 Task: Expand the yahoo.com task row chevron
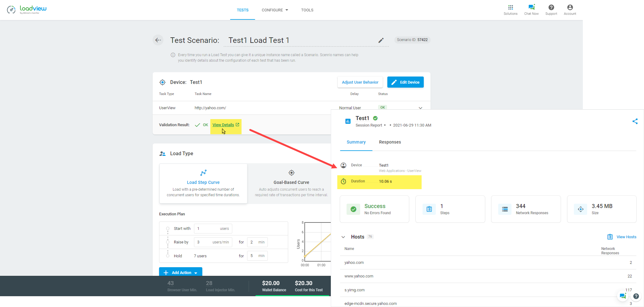pyautogui.click(x=420, y=108)
